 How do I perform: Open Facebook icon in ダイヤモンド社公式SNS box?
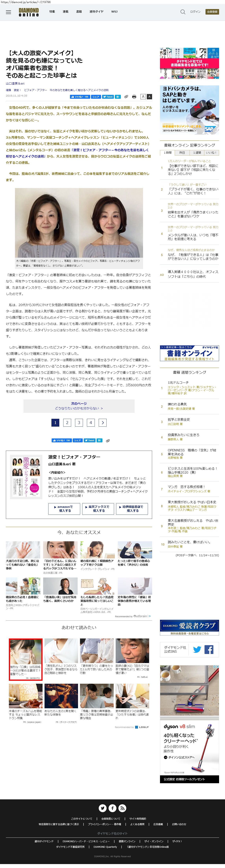click(209, 649)
